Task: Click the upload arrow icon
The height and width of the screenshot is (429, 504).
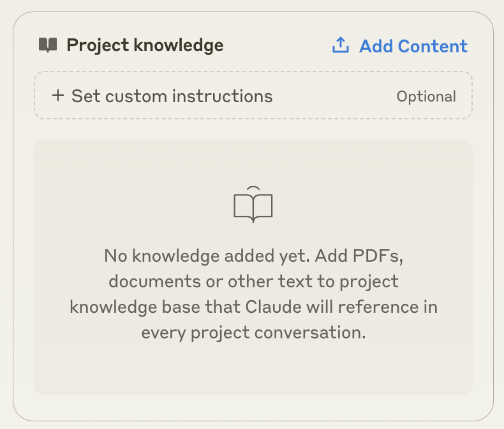Action: click(341, 45)
